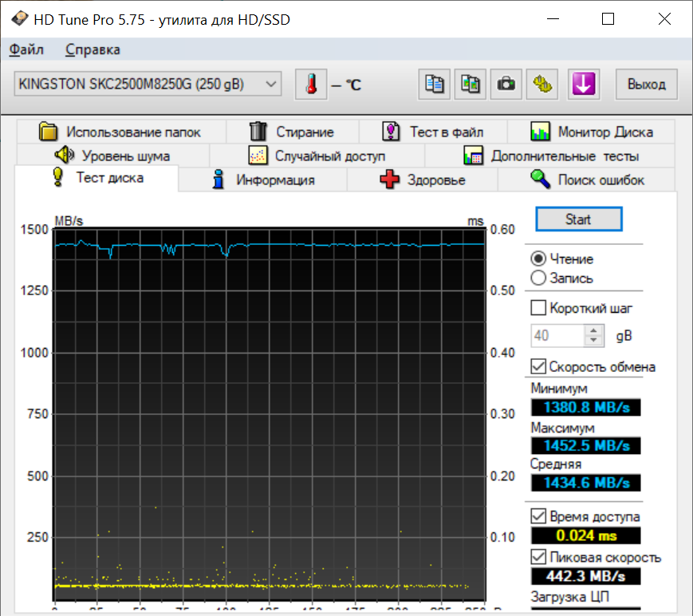Screen dimensions: 693x616
Task: Click the Выход button
Action: (646, 84)
